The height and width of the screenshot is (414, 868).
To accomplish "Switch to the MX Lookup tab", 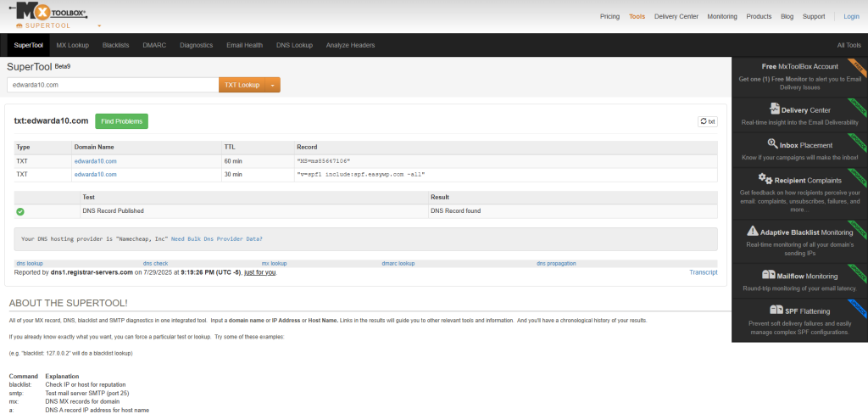I will click(73, 46).
